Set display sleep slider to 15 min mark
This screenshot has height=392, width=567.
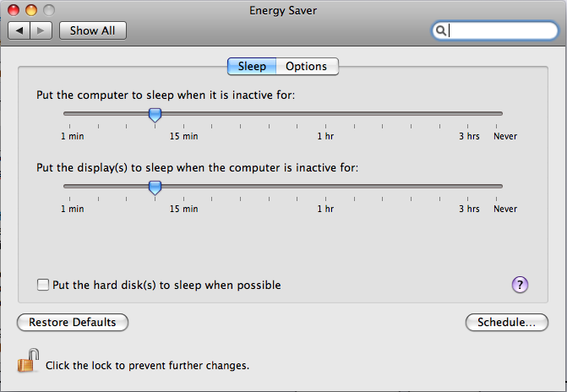click(x=183, y=186)
